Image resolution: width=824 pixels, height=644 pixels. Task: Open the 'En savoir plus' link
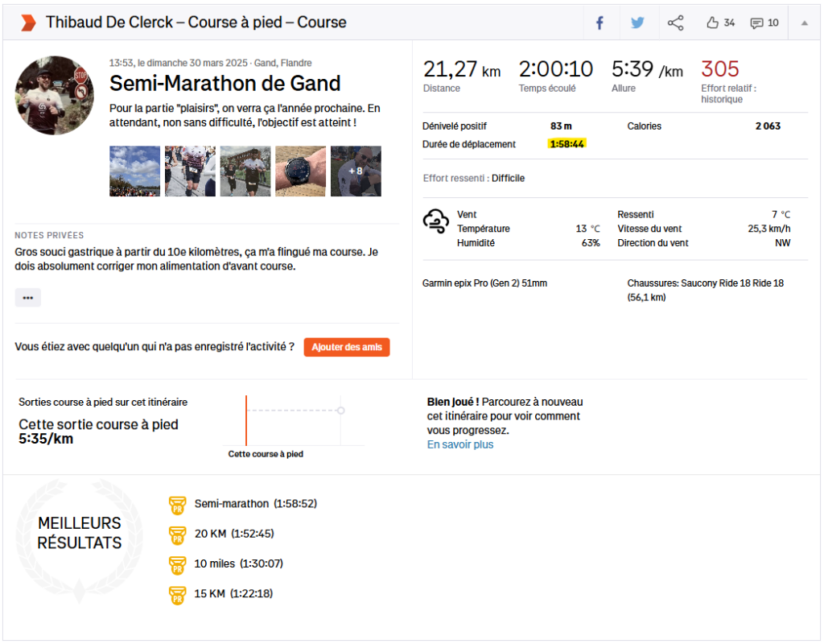click(460, 444)
